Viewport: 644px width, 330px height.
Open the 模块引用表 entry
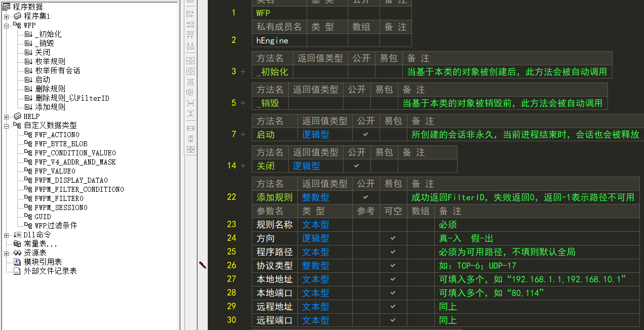click(43, 262)
